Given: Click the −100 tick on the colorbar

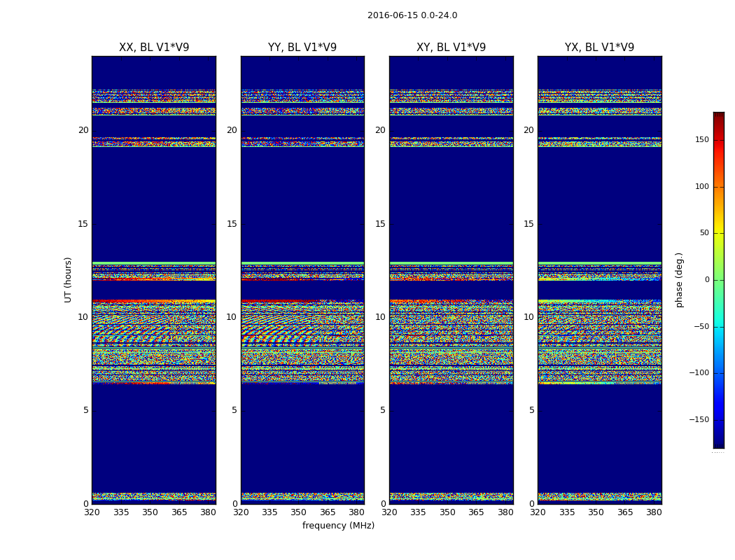Looking at the screenshot, I should [x=699, y=372].
